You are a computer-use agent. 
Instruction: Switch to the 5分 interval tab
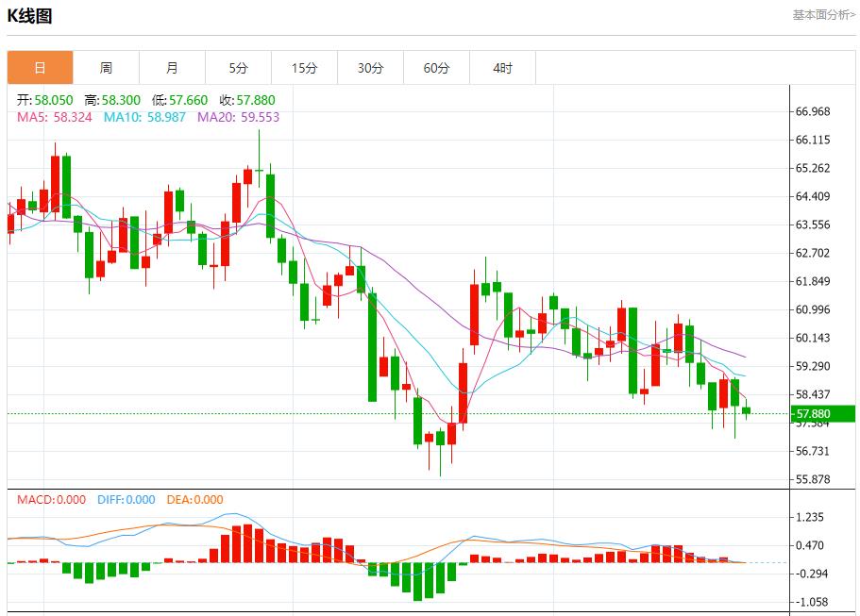pyautogui.click(x=238, y=68)
